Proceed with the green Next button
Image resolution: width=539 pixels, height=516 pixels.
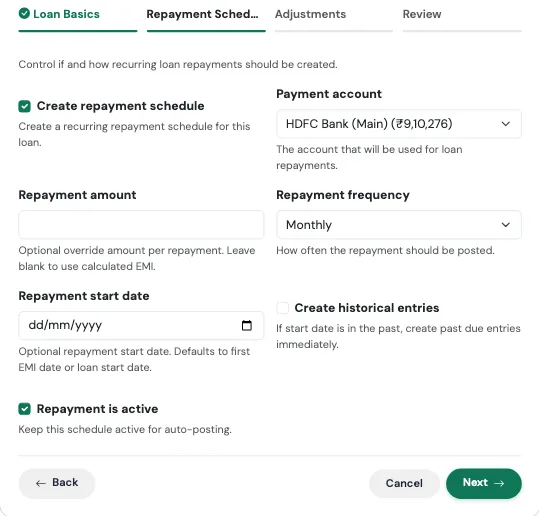click(x=484, y=483)
